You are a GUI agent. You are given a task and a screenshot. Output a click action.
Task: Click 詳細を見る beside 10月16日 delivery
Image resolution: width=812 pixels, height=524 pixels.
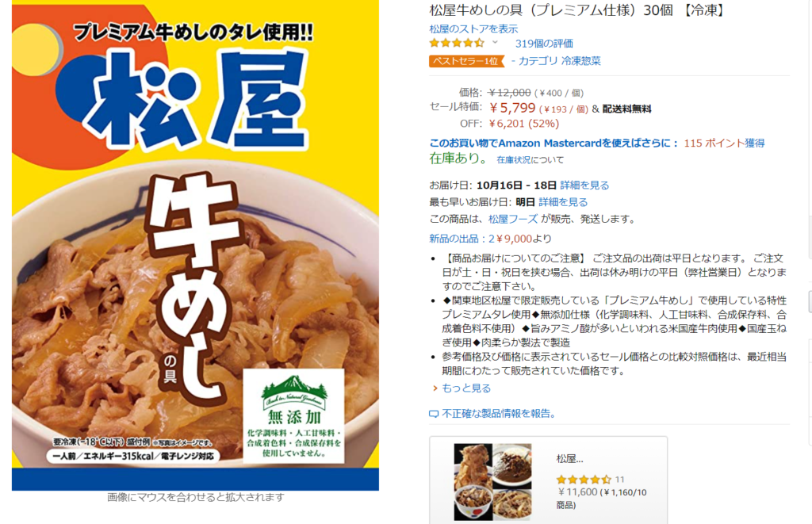[x=584, y=186]
